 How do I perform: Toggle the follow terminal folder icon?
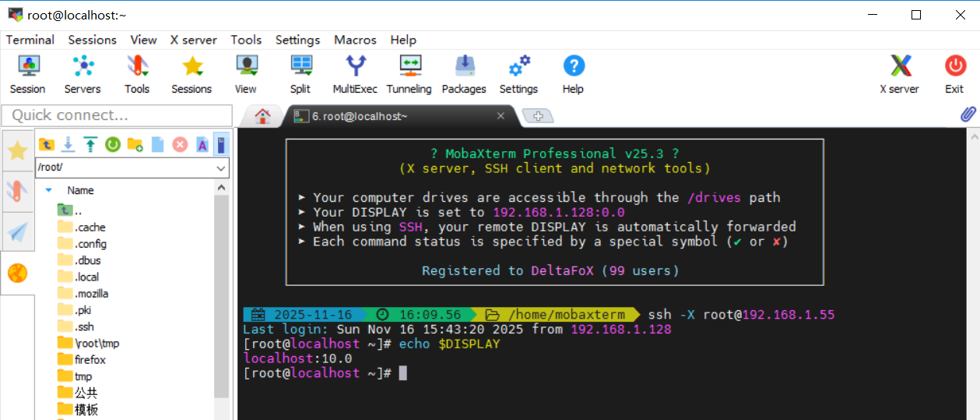pos(222,144)
